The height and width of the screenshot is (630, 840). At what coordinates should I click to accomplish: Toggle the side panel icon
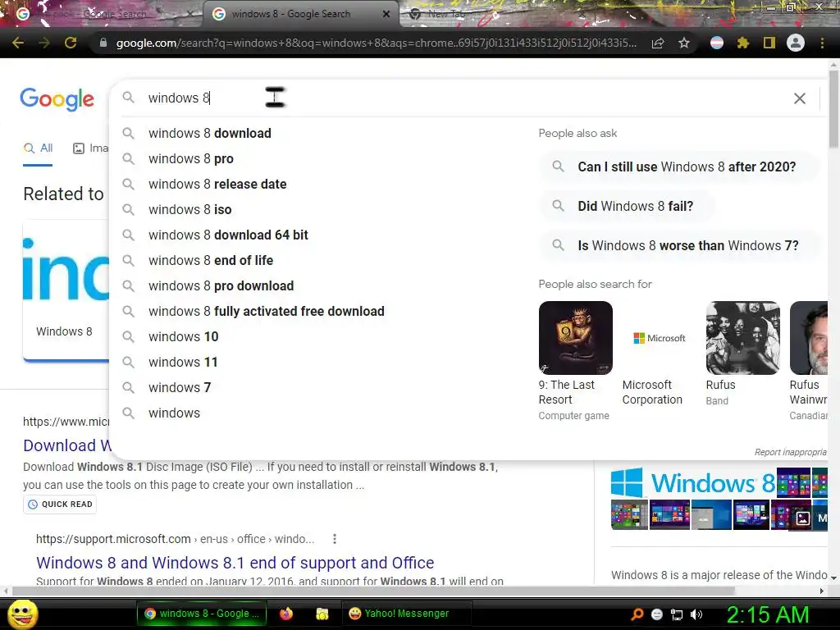click(x=769, y=43)
